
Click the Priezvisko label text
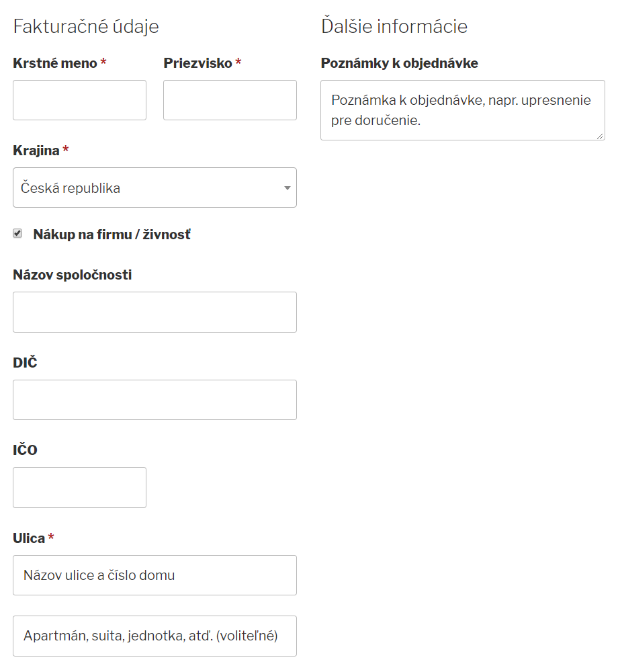click(197, 63)
